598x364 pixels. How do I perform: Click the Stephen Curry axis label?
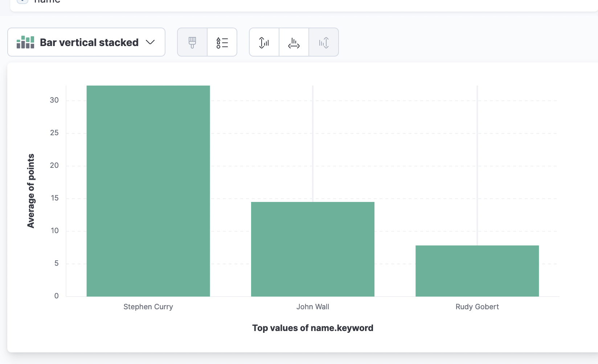[x=148, y=307]
